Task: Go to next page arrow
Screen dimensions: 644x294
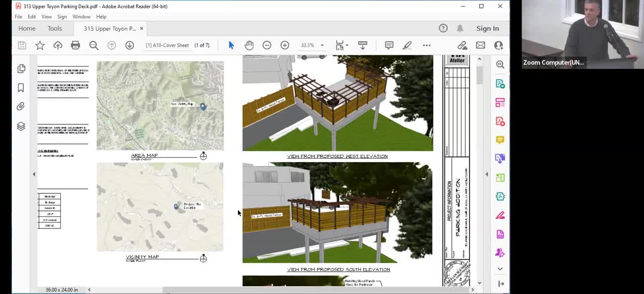Action: coord(129,45)
